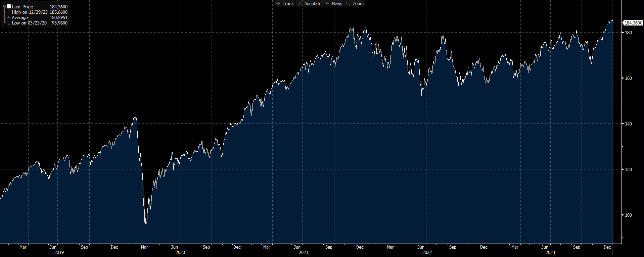Viewport: 644px width, 257px height.
Task: Click the 140 label on price axis
Action: click(x=628, y=124)
